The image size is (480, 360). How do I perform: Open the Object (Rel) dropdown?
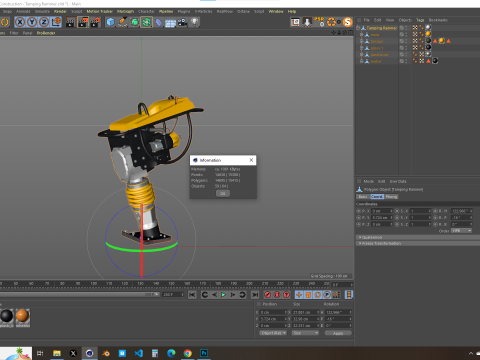[273, 333]
